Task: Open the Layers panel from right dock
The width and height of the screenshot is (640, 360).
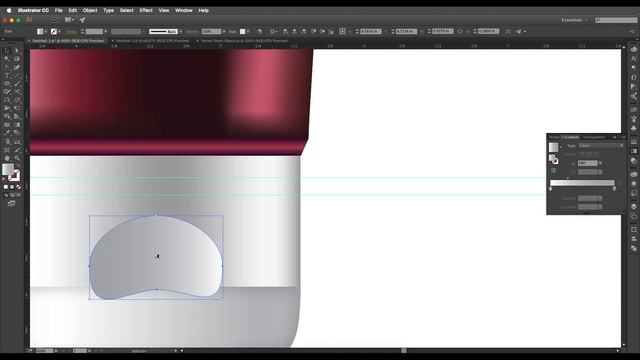Action: pyautogui.click(x=633, y=206)
